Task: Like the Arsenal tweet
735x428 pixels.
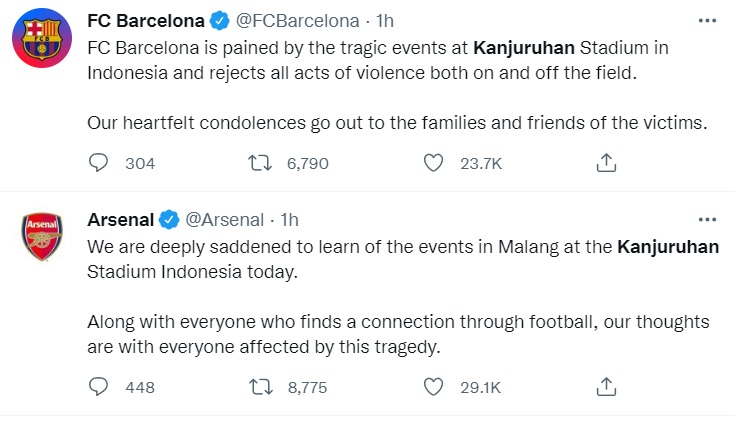Action: click(x=433, y=387)
